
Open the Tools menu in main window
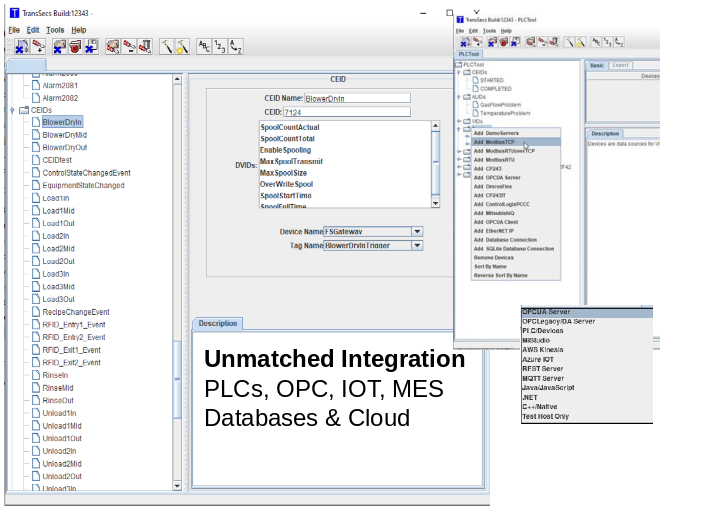click(x=54, y=30)
